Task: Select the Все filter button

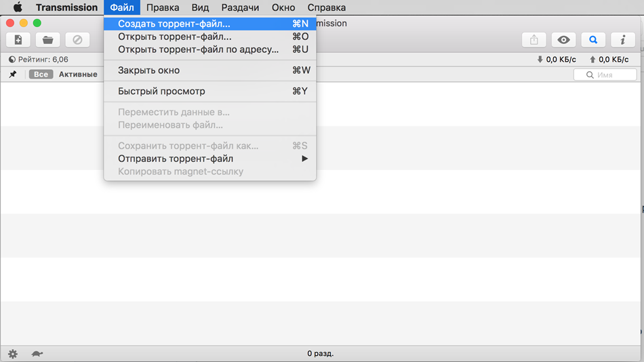Action: (41, 75)
